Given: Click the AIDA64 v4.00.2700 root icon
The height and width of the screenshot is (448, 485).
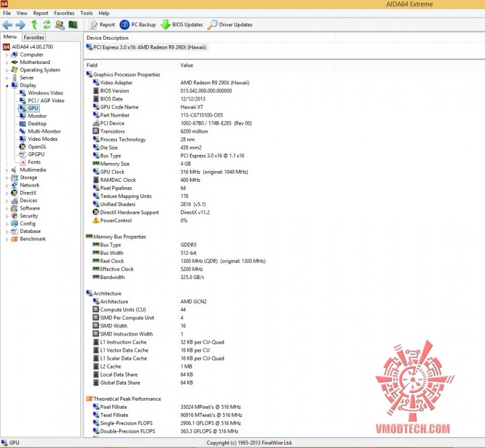Looking at the screenshot, I should 7,46.
